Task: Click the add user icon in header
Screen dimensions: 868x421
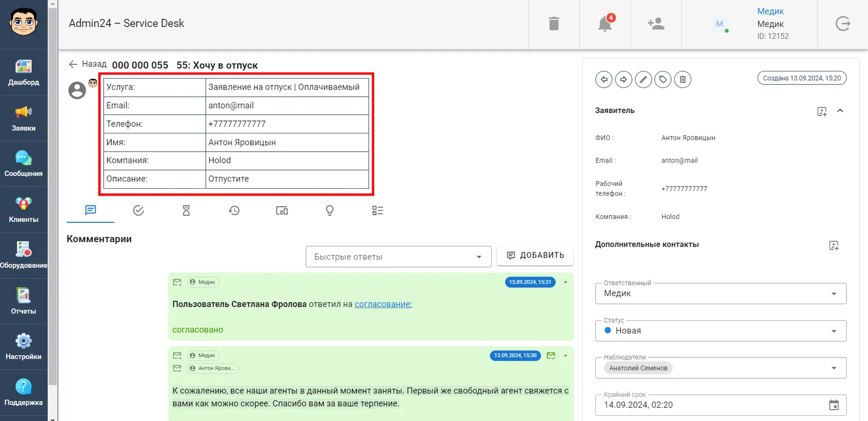Action: point(656,24)
